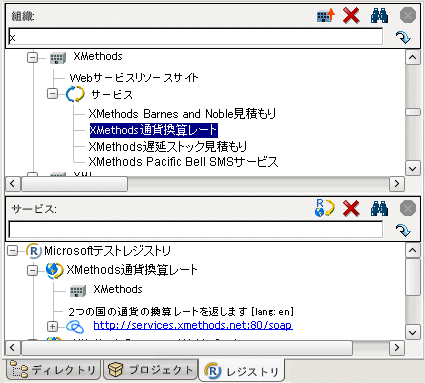Collapse the Microsoftテストレジストリ node
The image size is (425, 383).
12,251
